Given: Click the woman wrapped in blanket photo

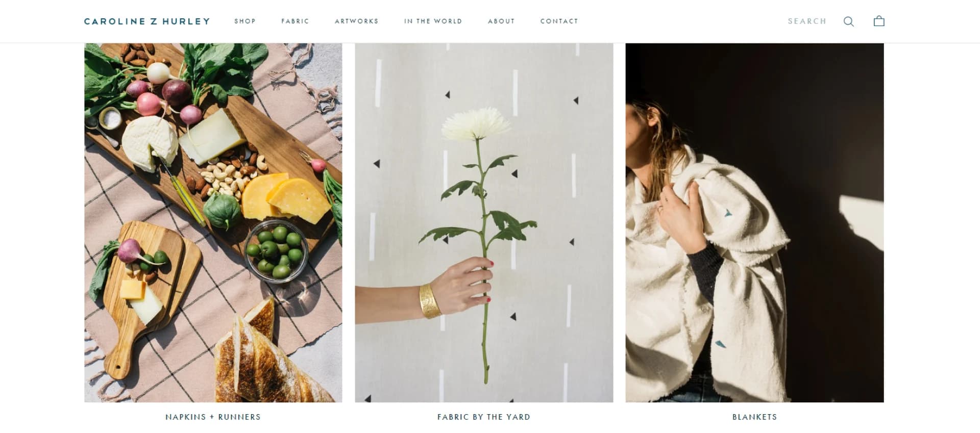Looking at the screenshot, I should click(754, 223).
